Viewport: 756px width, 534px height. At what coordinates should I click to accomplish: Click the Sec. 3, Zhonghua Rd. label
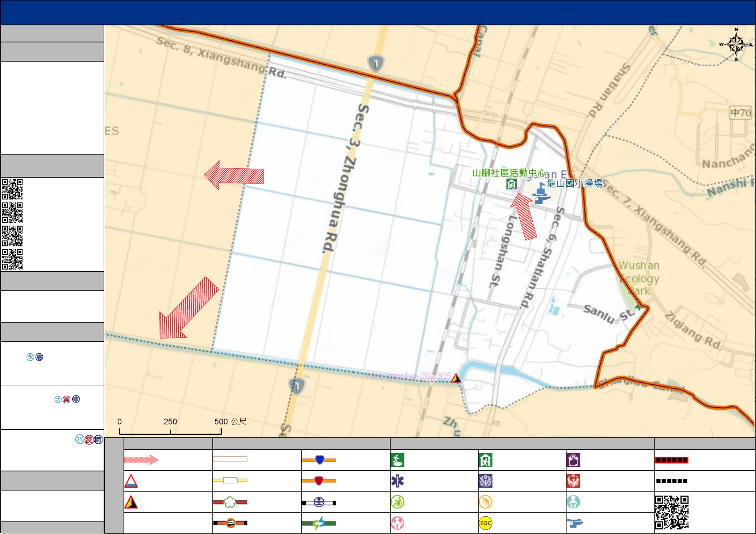click(x=345, y=179)
